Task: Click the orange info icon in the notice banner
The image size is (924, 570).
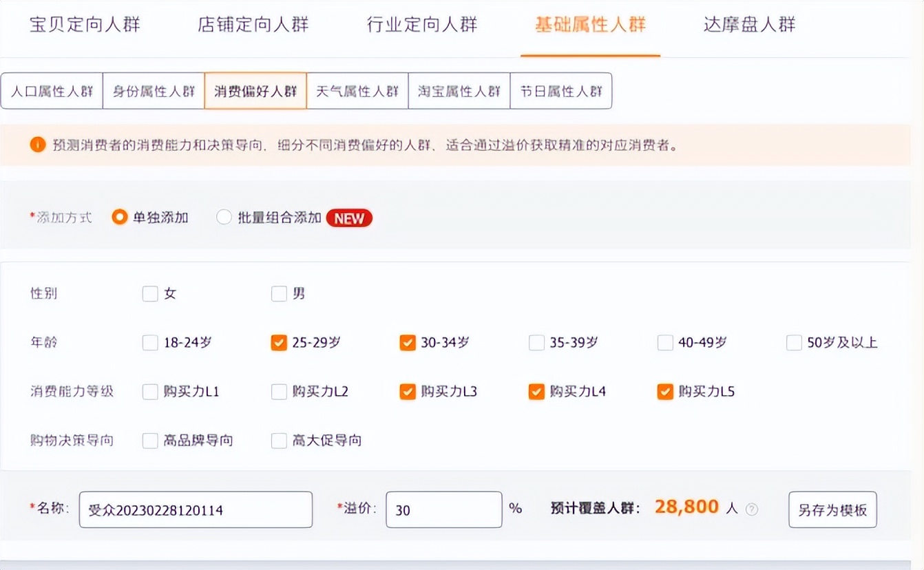Action: [x=38, y=145]
